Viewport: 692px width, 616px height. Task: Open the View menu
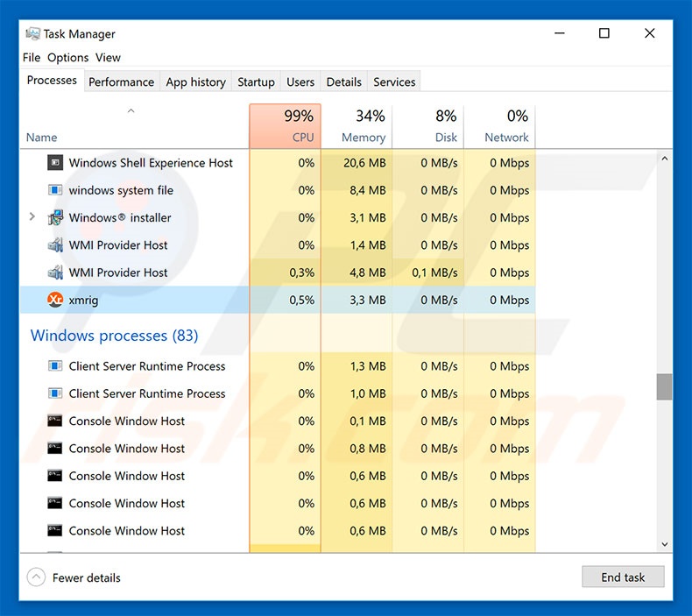point(108,58)
